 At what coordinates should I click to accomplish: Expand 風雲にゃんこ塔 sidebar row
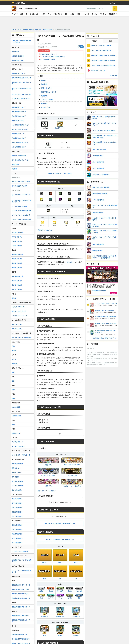pyautogui.click(x=23, y=324)
